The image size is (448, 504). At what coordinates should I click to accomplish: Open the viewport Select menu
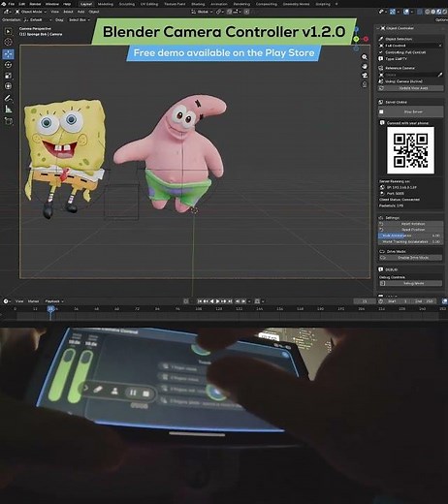coord(68,12)
